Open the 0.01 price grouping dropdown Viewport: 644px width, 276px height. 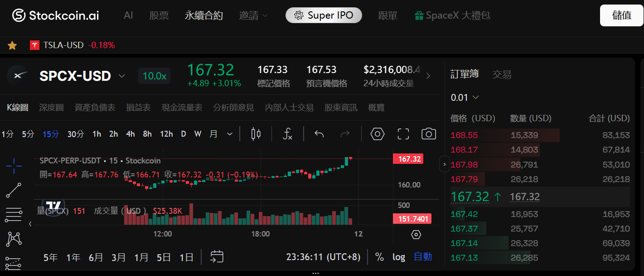tap(465, 97)
